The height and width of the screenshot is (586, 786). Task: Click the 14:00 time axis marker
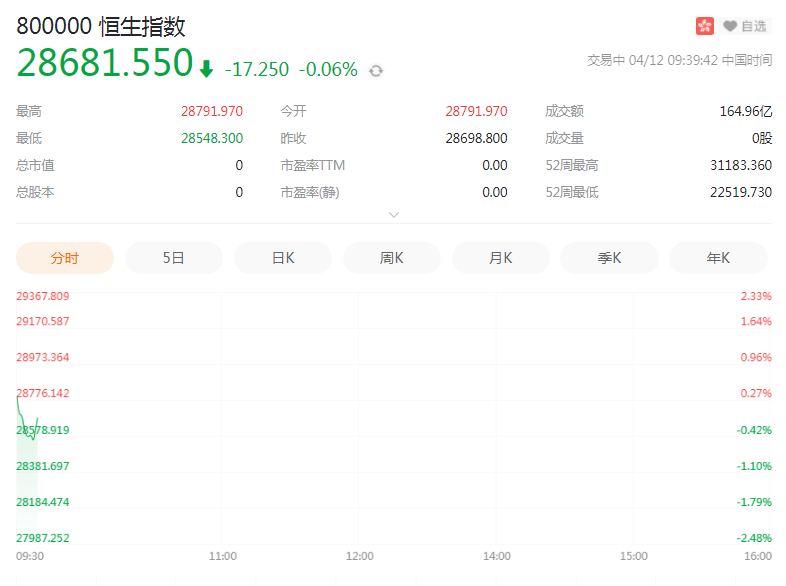(496, 556)
